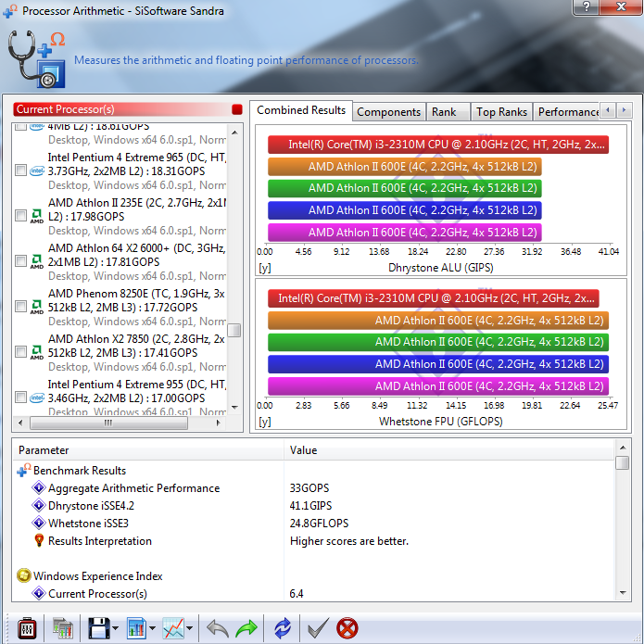Click processor list scroll up arrow
This screenshot has height=644, width=644.
[234, 133]
